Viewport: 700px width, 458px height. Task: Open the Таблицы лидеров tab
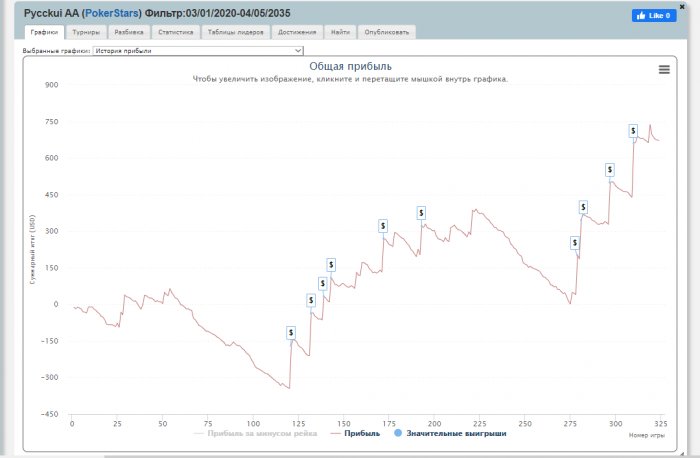pyautogui.click(x=236, y=32)
